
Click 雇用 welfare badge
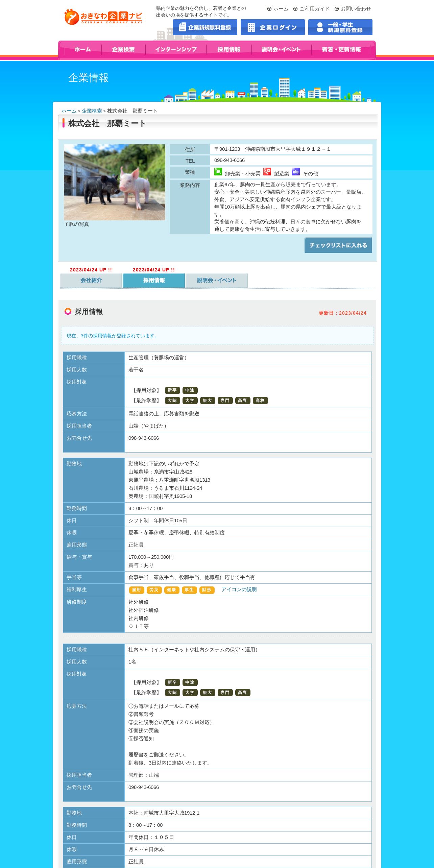click(x=137, y=590)
